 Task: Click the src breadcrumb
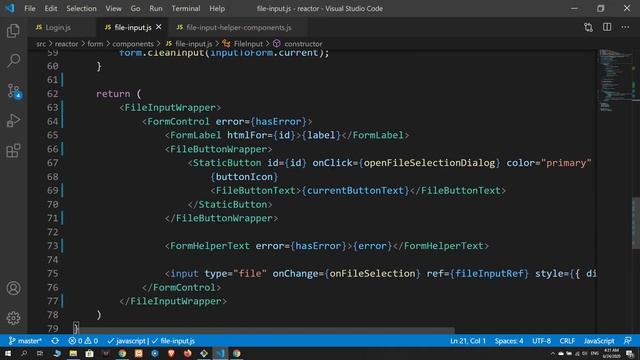tap(41, 44)
